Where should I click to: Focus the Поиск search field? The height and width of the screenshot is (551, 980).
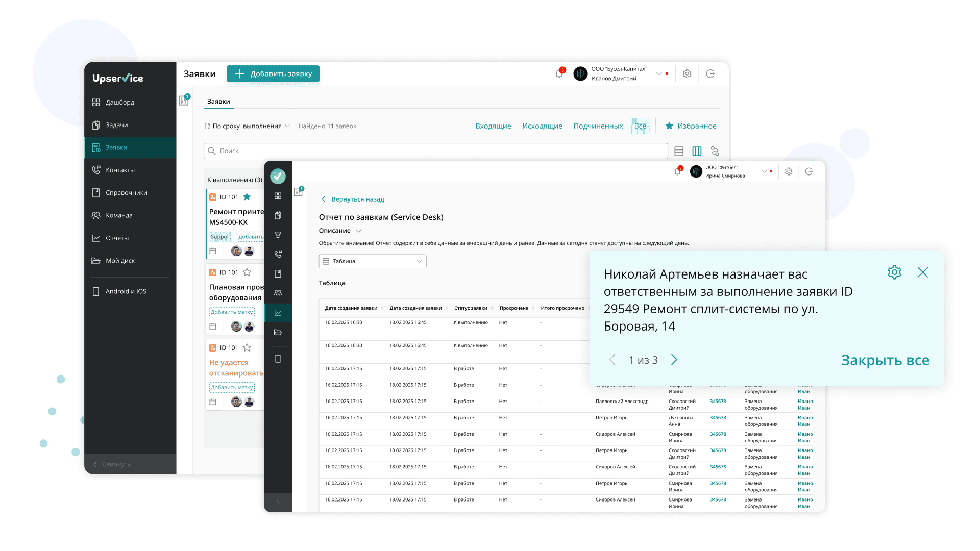coord(435,151)
